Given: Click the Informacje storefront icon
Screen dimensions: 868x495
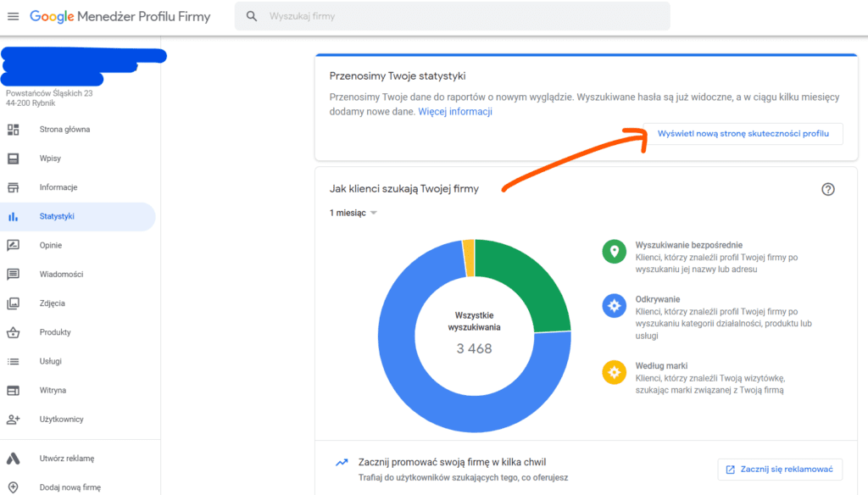Looking at the screenshot, I should click(13, 187).
